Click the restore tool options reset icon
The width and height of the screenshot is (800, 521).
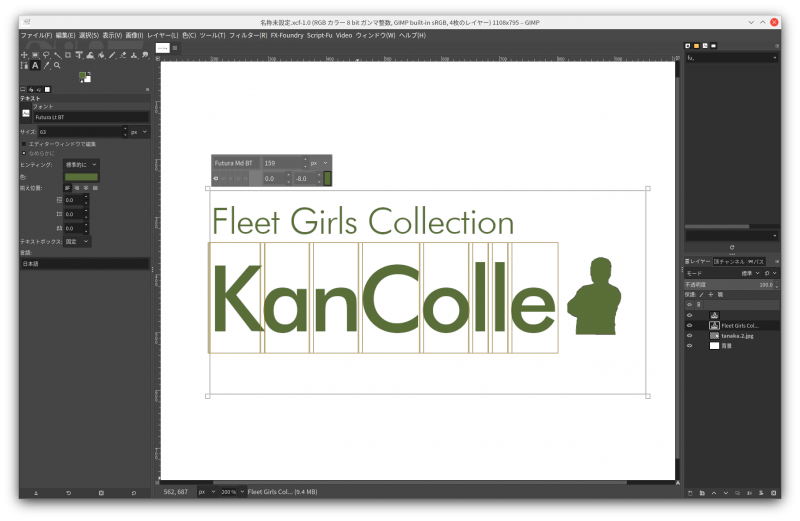[x=134, y=493]
